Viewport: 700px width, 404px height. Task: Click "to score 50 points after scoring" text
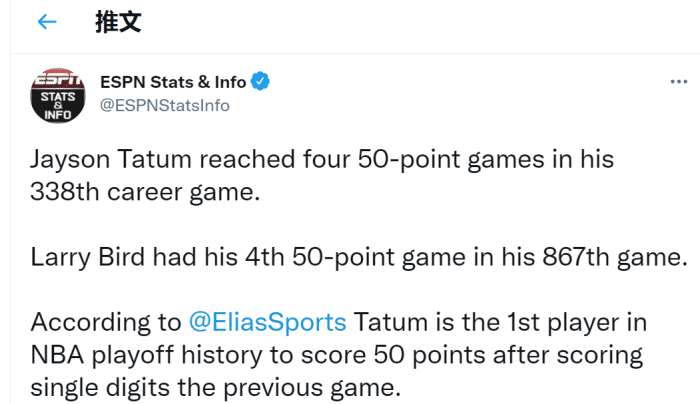point(436,354)
